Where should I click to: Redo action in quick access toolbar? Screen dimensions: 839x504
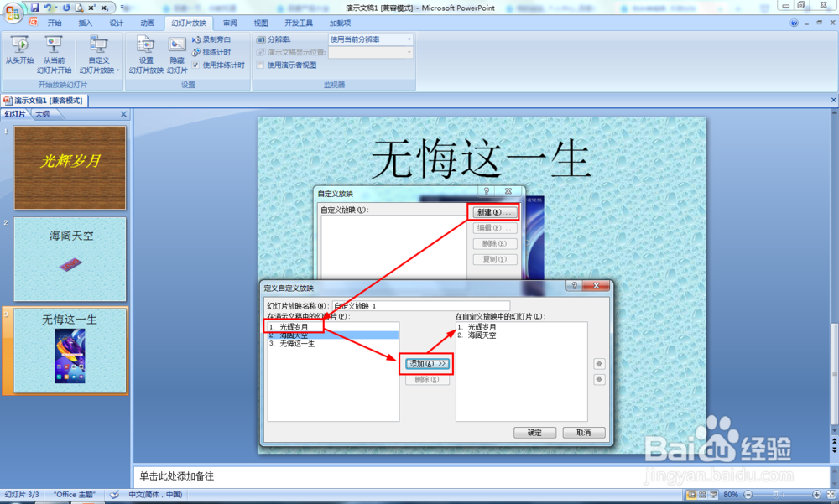[66, 8]
